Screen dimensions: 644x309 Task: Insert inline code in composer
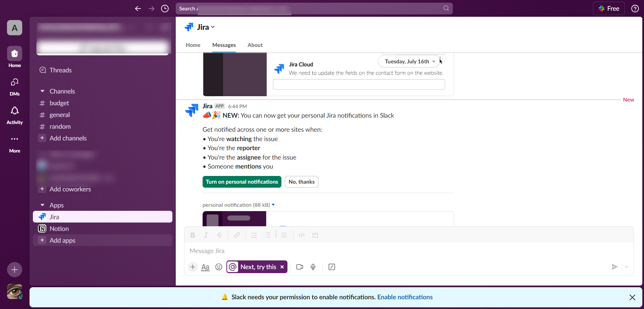(302, 235)
